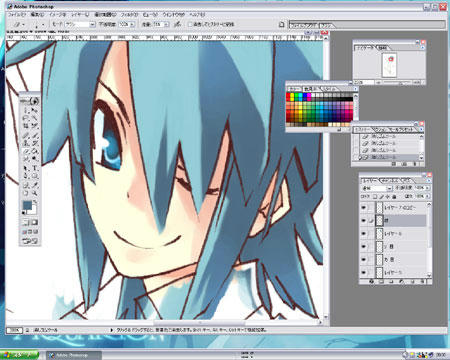Open the レイヤー (Layer) menu
This screenshot has height=360, width=450.
coord(80,15)
